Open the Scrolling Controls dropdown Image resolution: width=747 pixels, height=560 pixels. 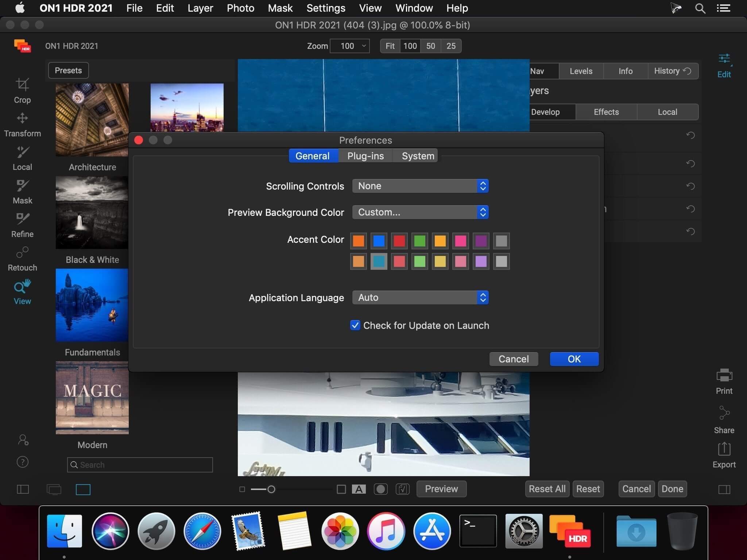tap(420, 186)
